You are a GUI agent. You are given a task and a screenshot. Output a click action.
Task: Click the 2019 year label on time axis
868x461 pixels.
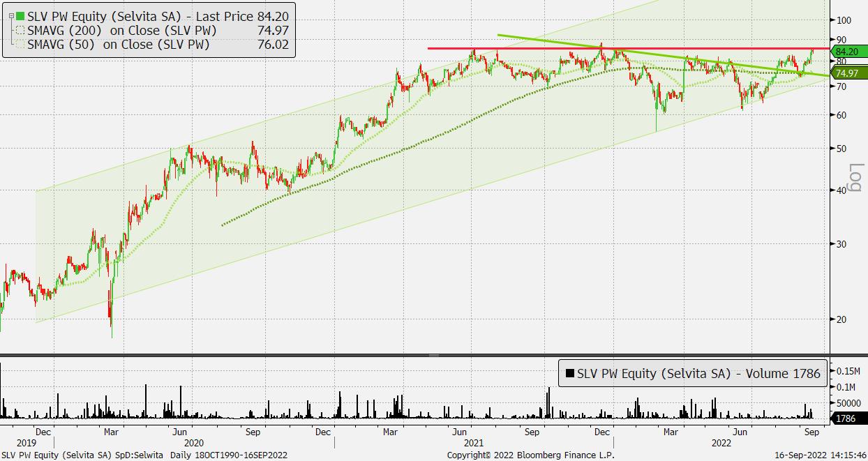tap(26, 443)
